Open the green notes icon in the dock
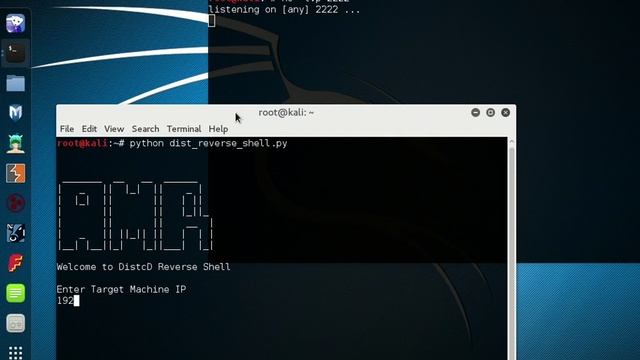This screenshot has height=360, width=640. [x=16, y=293]
